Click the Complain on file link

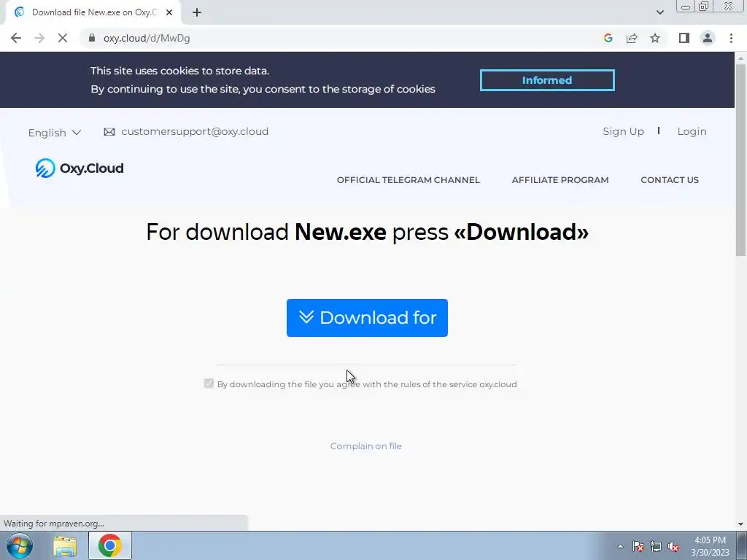[366, 446]
